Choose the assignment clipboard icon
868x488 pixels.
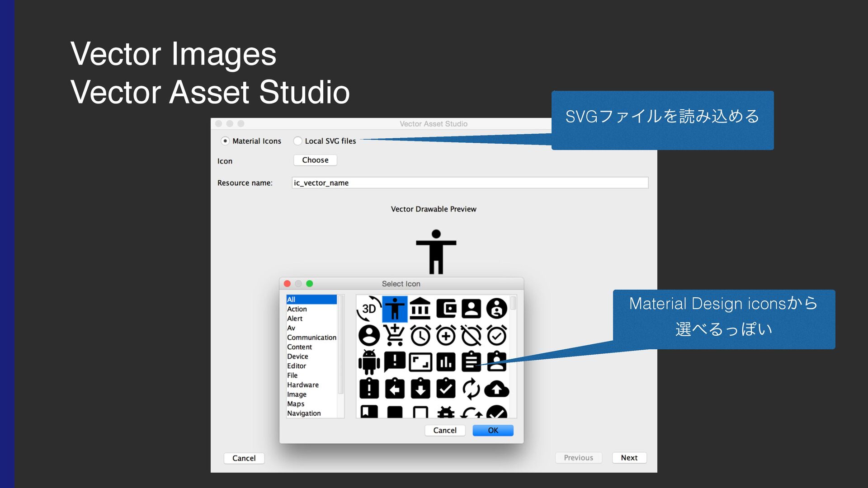(471, 361)
